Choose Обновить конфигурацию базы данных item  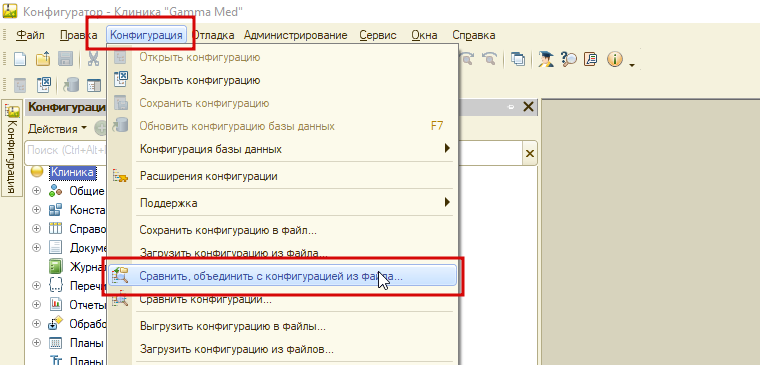282,126
